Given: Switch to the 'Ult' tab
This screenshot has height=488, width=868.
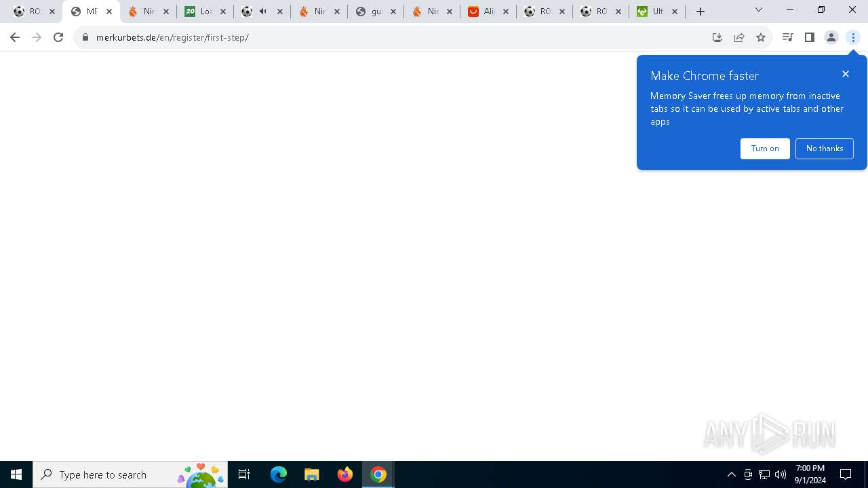Looking at the screenshot, I should (x=657, y=12).
